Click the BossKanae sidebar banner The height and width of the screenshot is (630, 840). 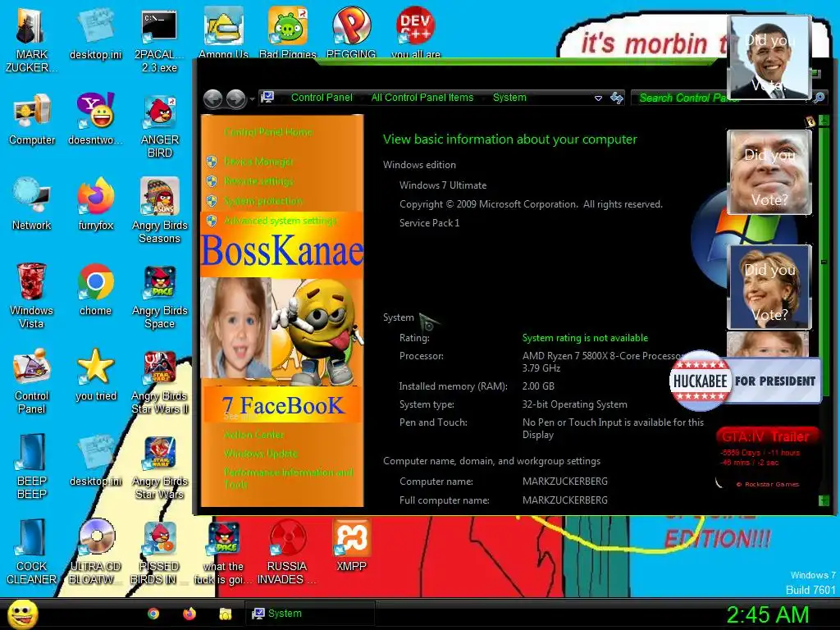pyautogui.click(x=282, y=251)
